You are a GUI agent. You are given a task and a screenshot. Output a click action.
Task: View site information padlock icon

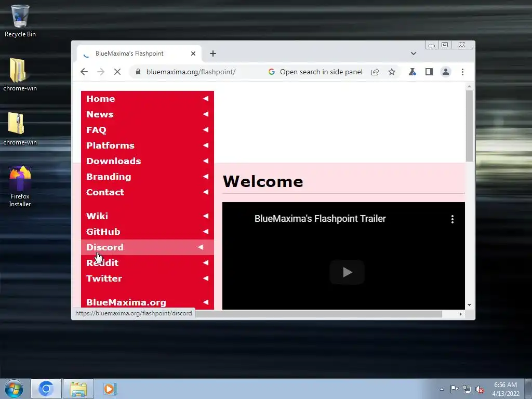tap(138, 72)
